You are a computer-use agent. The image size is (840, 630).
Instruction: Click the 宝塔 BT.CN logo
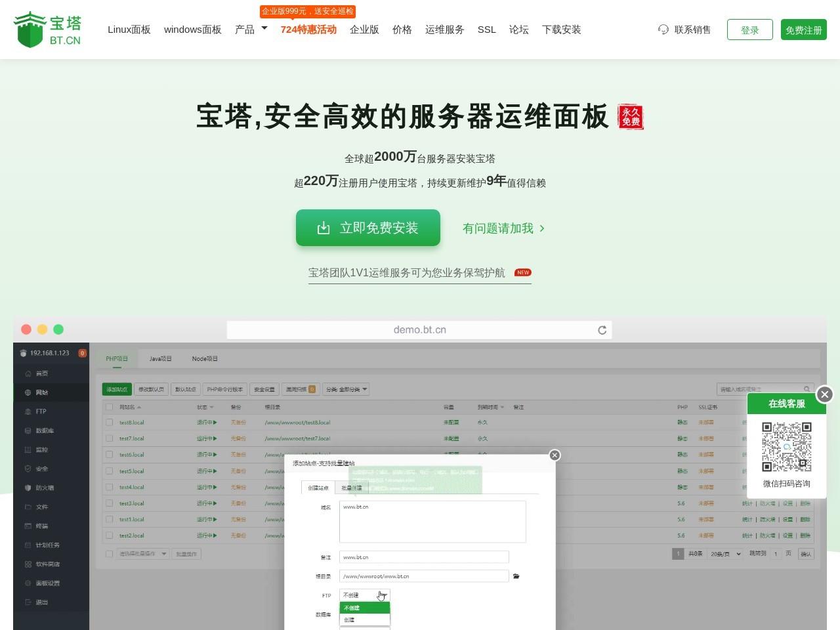[48, 30]
